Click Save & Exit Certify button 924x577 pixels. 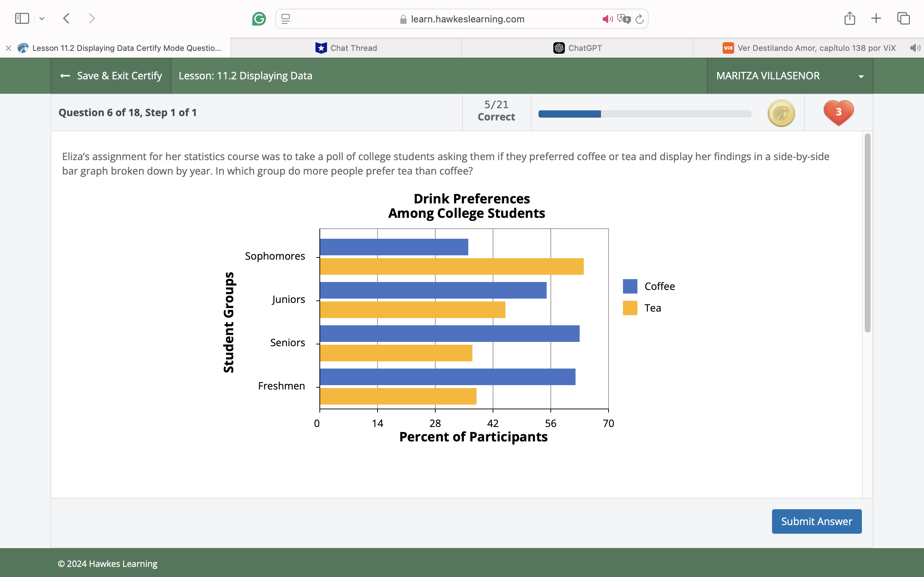pos(111,76)
